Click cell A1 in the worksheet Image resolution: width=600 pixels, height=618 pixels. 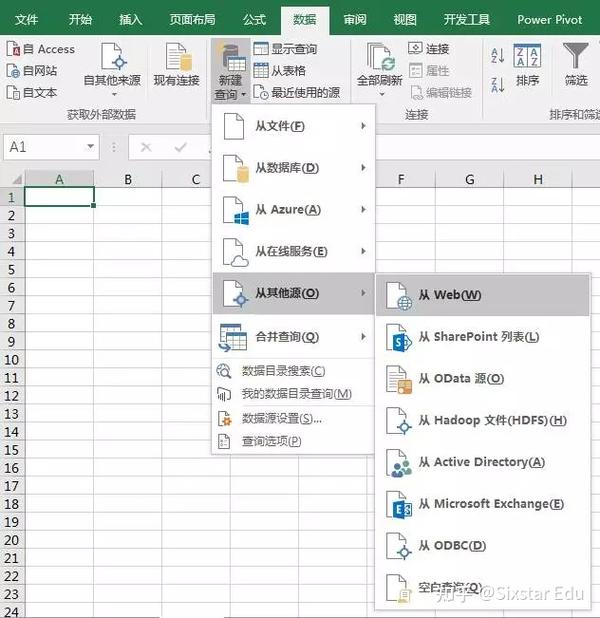coord(59,197)
